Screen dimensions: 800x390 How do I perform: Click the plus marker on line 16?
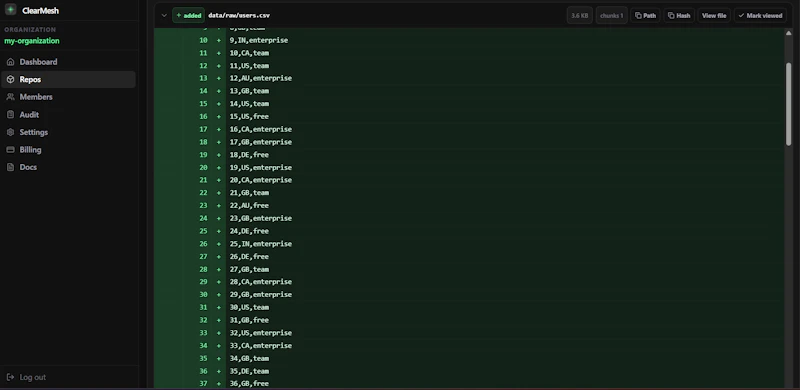tap(219, 116)
